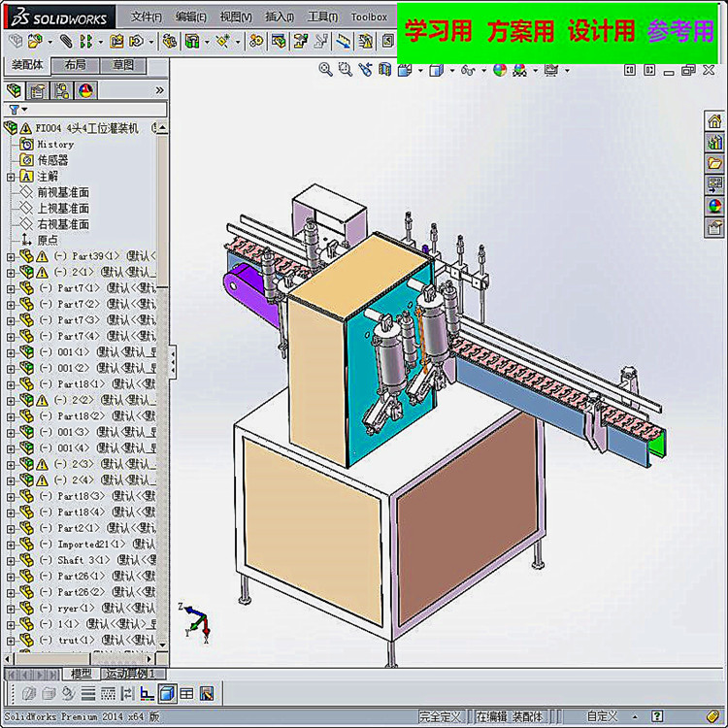Open the View Orientation icon
This screenshot has height=728, width=728.
point(406,70)
